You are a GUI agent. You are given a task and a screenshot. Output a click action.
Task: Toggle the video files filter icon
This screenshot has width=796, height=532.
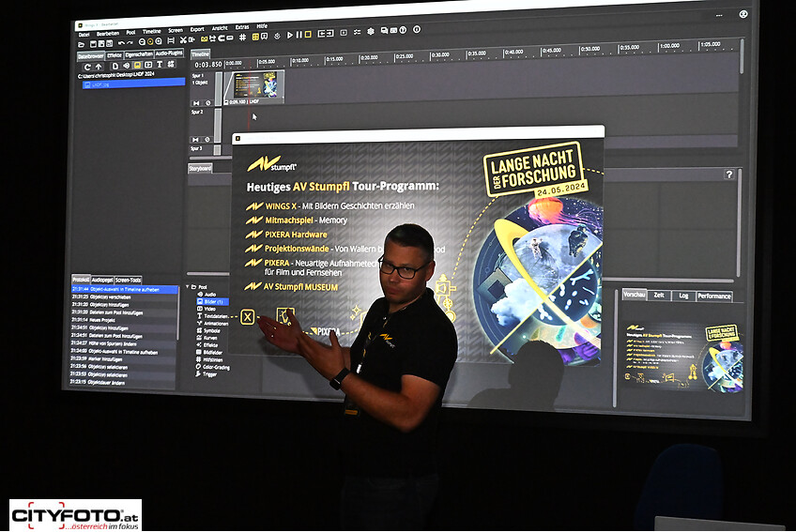coord(148,65)
